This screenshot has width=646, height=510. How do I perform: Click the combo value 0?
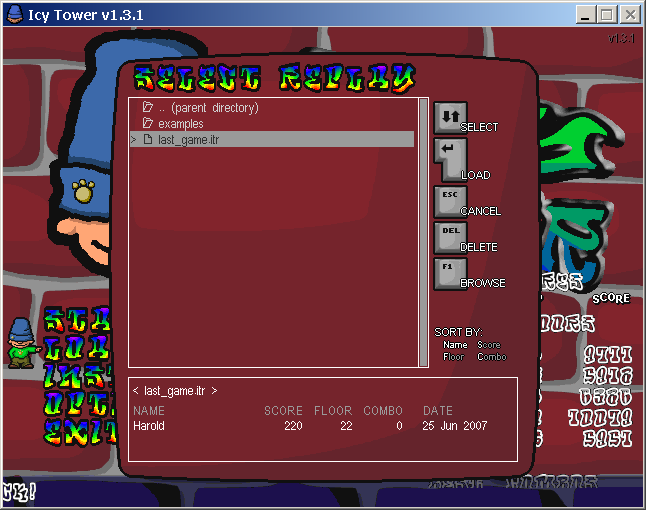399,426
